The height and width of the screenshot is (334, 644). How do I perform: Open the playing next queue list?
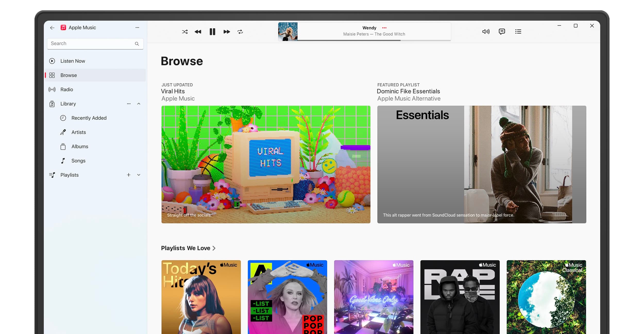[x=518, y=31]
